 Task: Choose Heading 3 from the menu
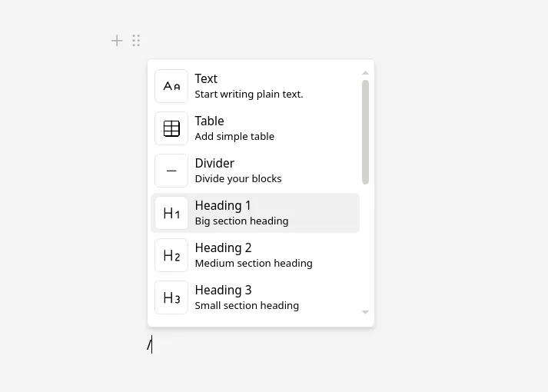[255, 297]
